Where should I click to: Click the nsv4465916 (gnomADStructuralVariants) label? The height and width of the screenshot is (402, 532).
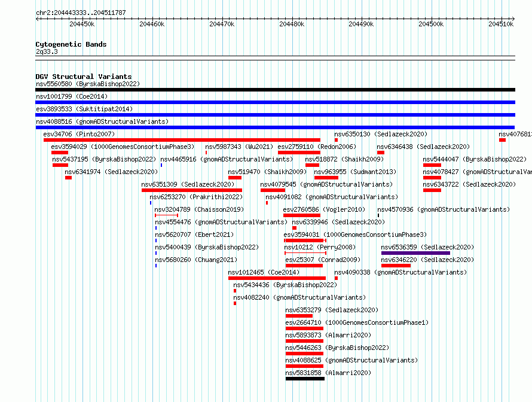(x=227, y=159)
